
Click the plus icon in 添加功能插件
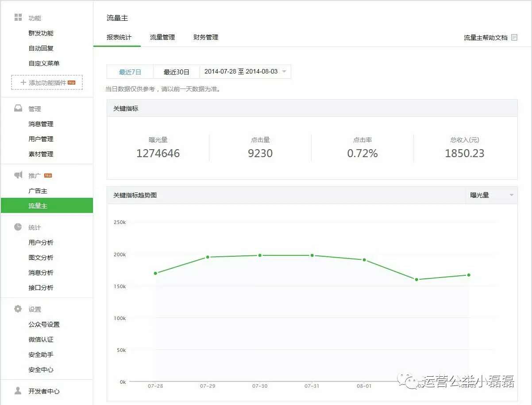(23, 83)
